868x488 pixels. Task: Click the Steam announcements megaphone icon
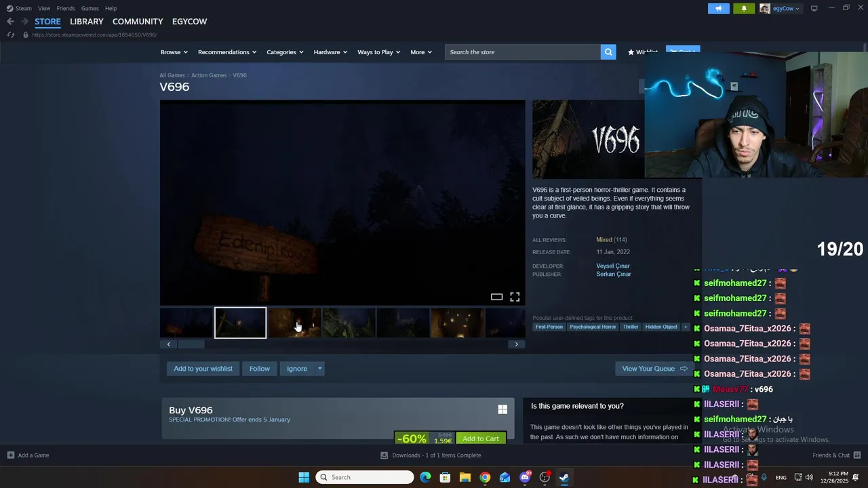(x=719, y=8)
